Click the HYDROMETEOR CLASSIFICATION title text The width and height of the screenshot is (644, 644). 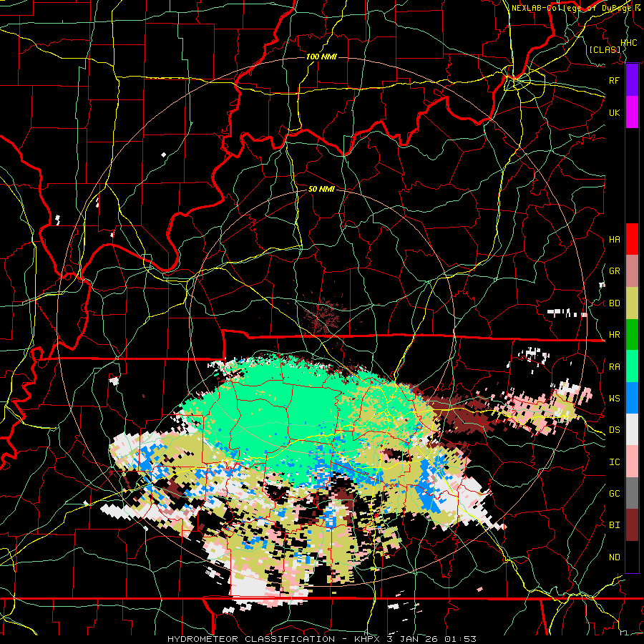(251, 639)
